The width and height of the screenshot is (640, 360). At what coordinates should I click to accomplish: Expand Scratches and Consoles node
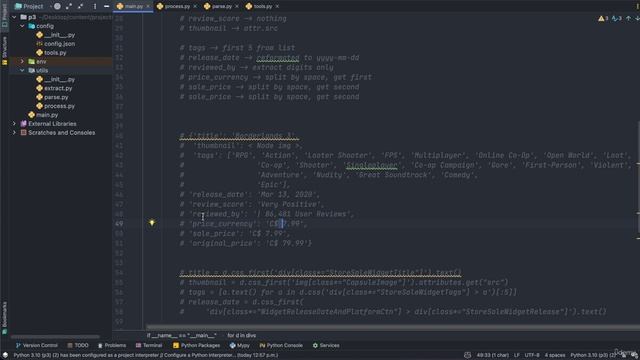(14, 132)
